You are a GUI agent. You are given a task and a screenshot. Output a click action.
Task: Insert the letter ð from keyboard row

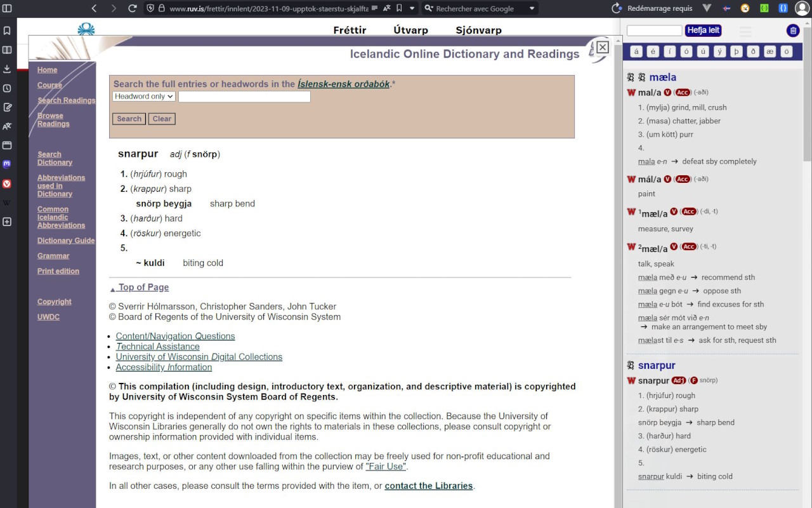(753, 51)
